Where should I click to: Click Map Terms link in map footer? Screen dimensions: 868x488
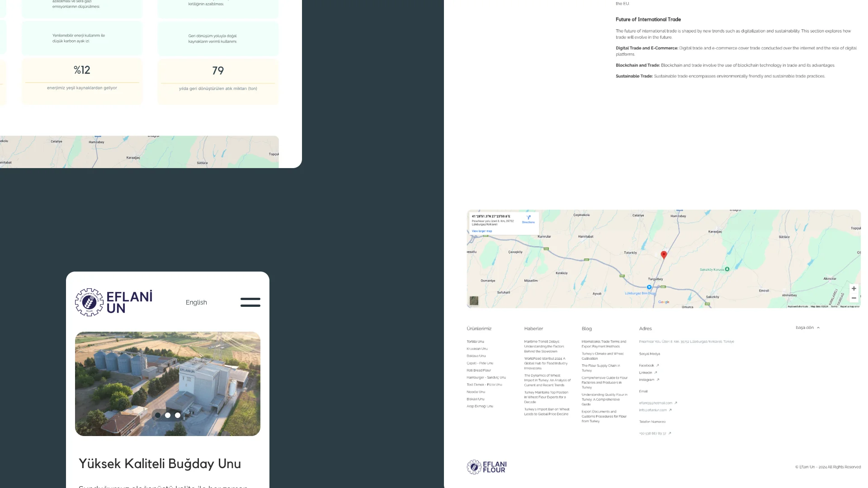click(x=834, y=306)
